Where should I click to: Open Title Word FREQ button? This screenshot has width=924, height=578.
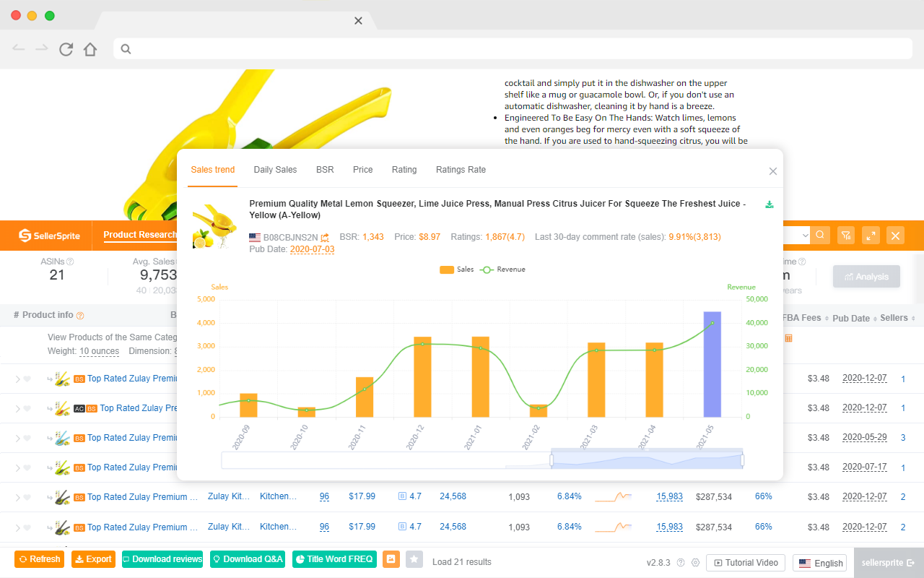coord(334,559)
